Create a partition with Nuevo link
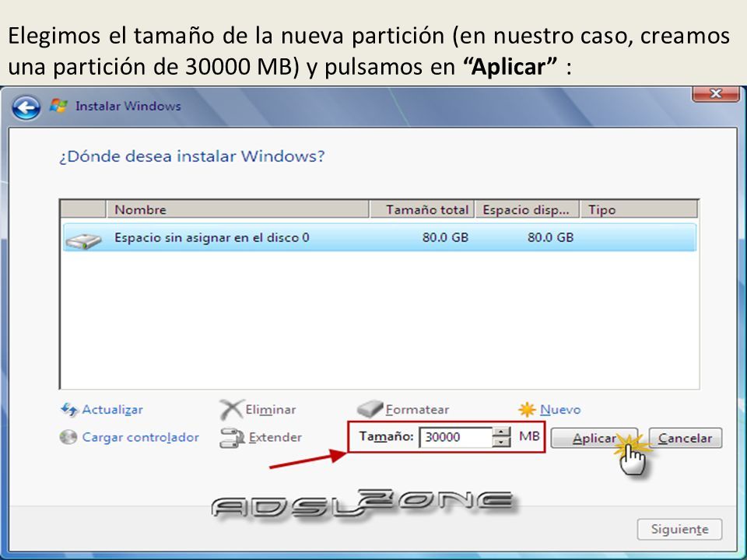Image resolution: width=747 pixels, height=560 pixels. click(560, 410)
